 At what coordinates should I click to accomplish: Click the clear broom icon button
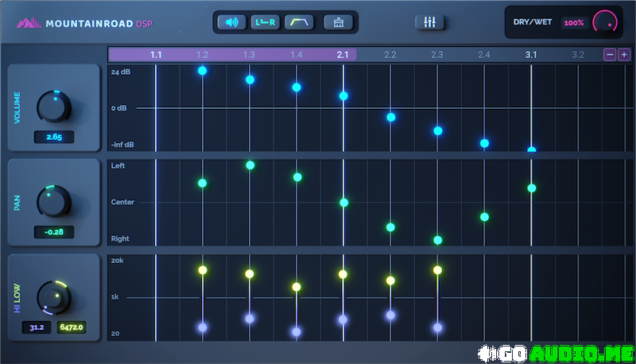pyautogui.click(x=339, y=22)
